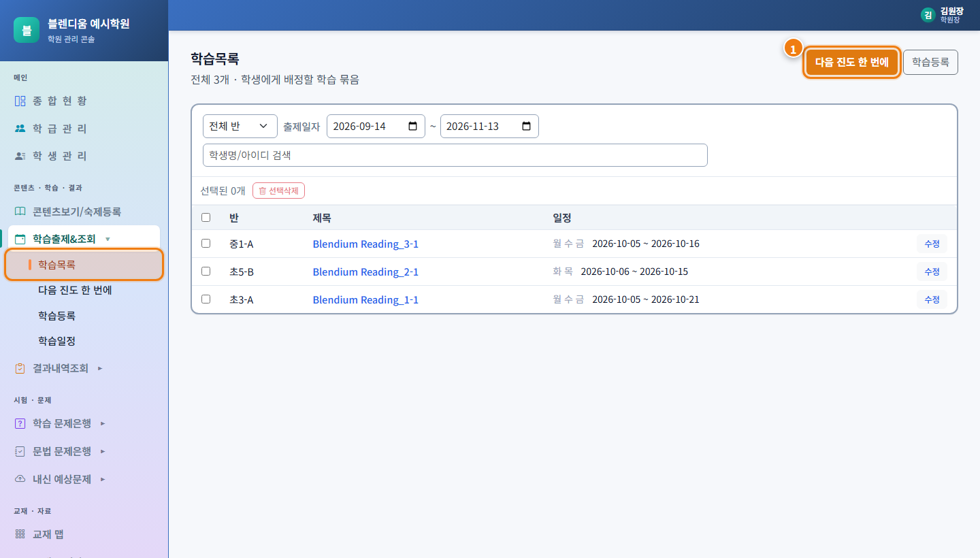Open the Blendium Reading_3-1 link
Screen dimensions: 980x558
point(365,244)
